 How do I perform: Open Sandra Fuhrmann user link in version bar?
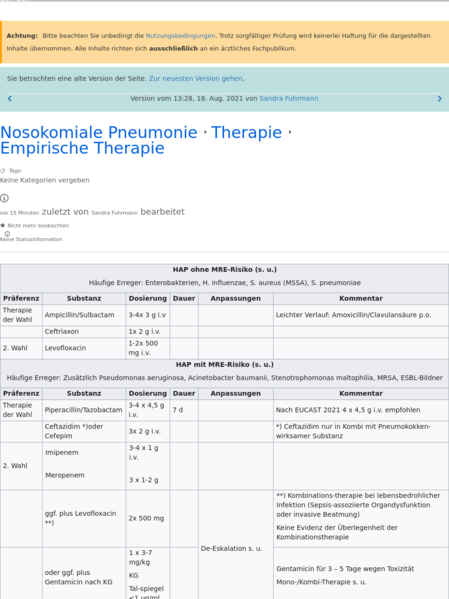coord(289,98)
